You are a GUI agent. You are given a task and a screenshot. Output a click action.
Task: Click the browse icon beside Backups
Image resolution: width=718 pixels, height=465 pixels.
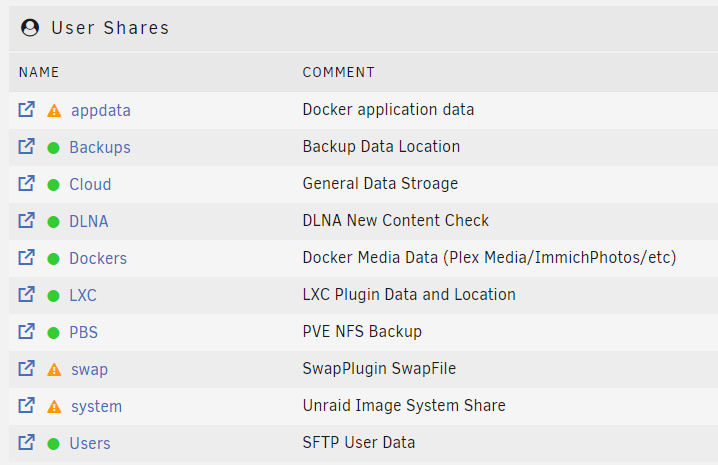pyautogui.click(x=27, y=147)
